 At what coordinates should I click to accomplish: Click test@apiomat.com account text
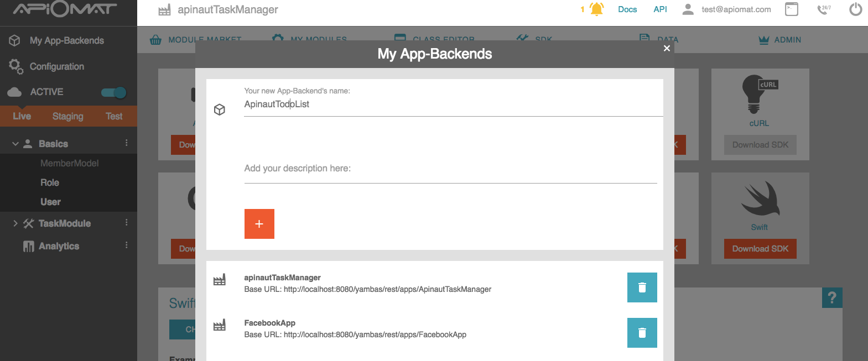click(x=736, y=9)
